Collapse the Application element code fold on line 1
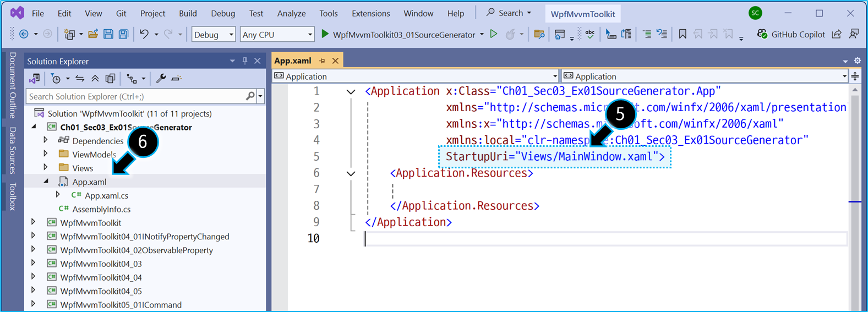 351,91
